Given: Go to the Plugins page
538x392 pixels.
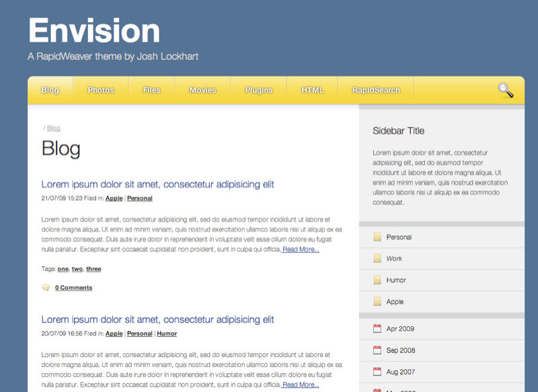Looking at the screenshot, I should 258,90.
